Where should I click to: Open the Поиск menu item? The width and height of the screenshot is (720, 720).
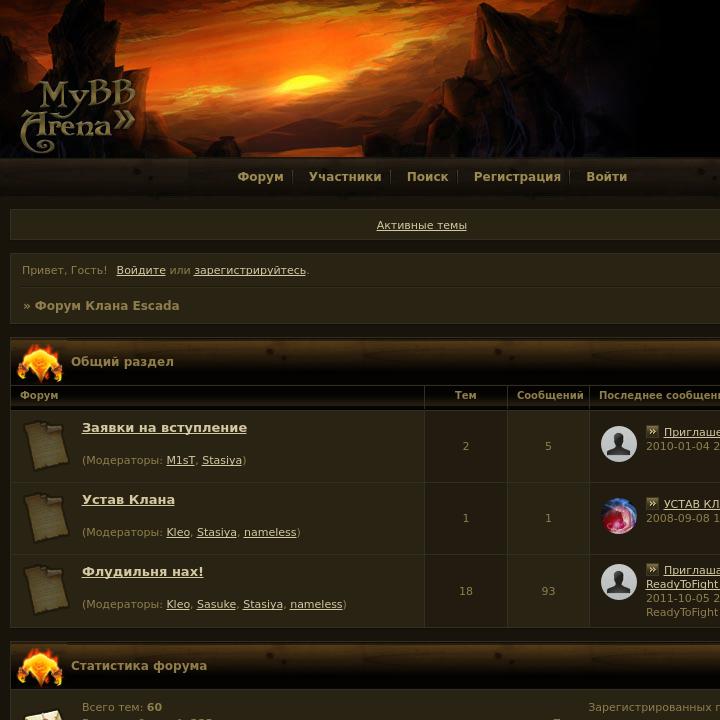[428, 177]
